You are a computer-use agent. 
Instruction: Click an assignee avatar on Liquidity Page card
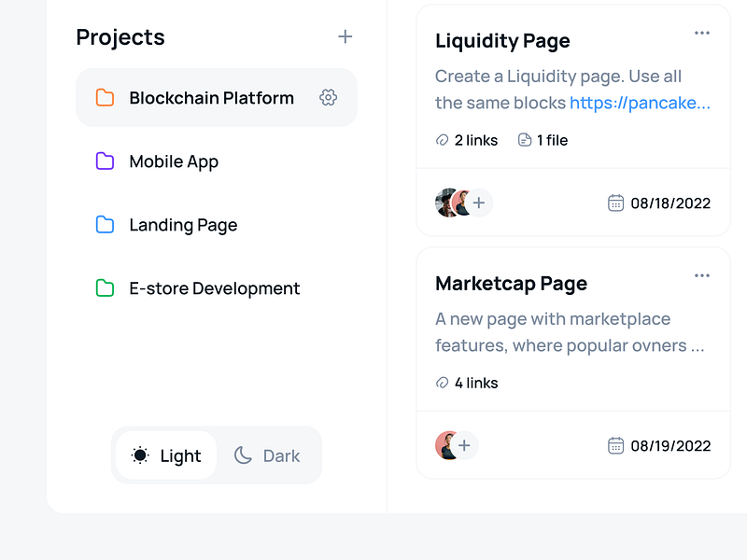coord(444,203)
